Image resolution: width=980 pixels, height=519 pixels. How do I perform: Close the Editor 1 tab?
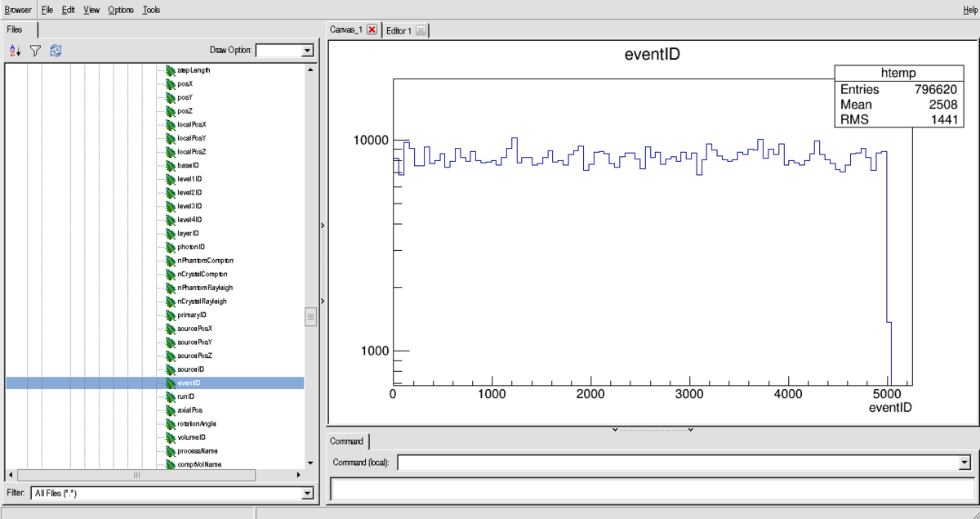pyautogui.click(x=420, y=31)
